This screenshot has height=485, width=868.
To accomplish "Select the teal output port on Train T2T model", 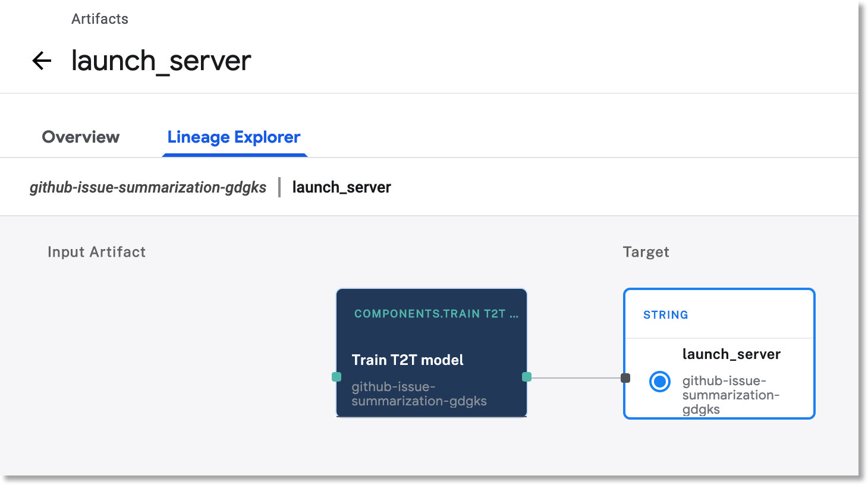I will [x=526, y=376].
